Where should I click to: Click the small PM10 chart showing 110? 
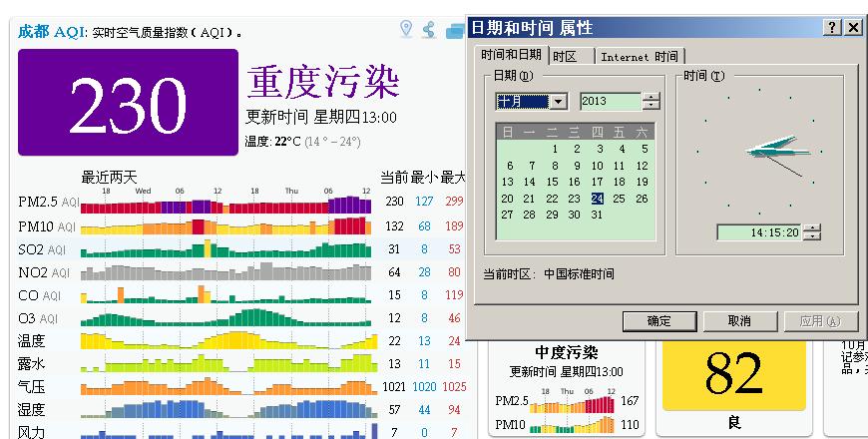[572, 425]
